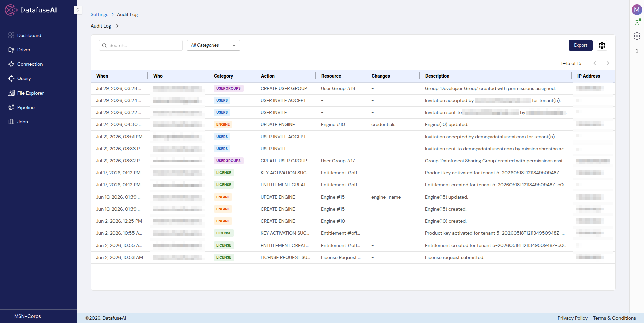644x323 pixels.
Task: Select Query menu label
Action: pos(24,78)
